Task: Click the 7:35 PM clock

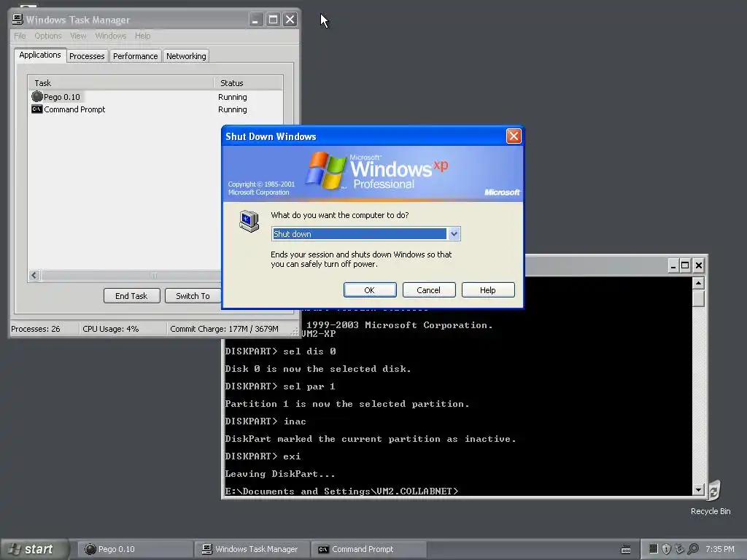Action: (720, 549)
